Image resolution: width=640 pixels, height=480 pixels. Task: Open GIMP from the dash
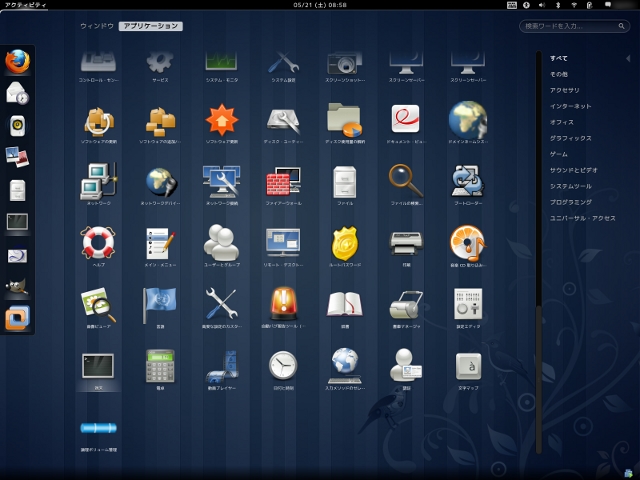[x=18, y=286]
